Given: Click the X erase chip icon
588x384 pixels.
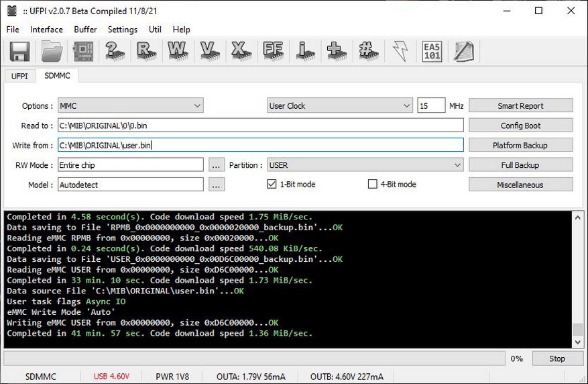Looking at the screenshot, I should (x=240, y=52).
